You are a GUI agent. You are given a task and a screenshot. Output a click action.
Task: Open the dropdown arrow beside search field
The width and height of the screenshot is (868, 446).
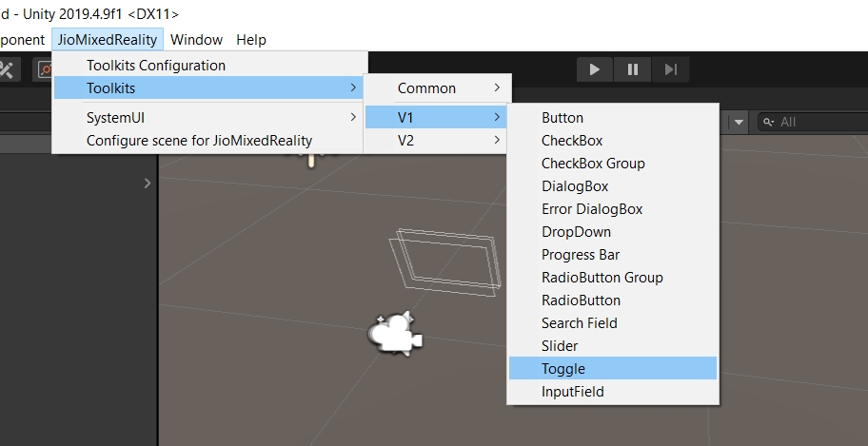coord(740,122)
